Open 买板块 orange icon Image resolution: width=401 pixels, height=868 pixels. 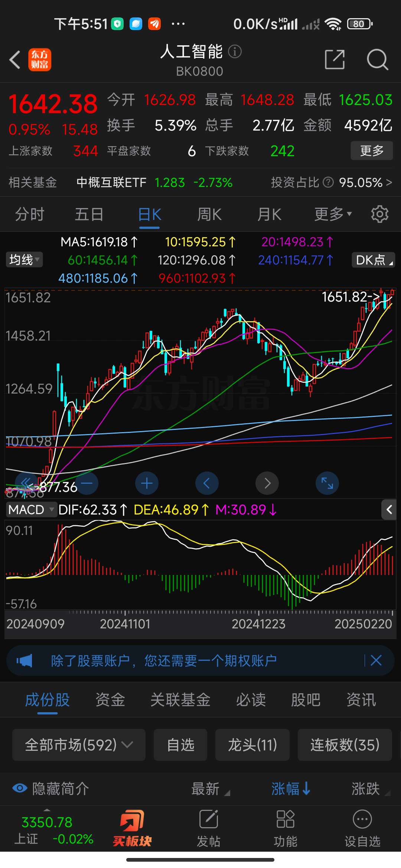tap(132, 828)
